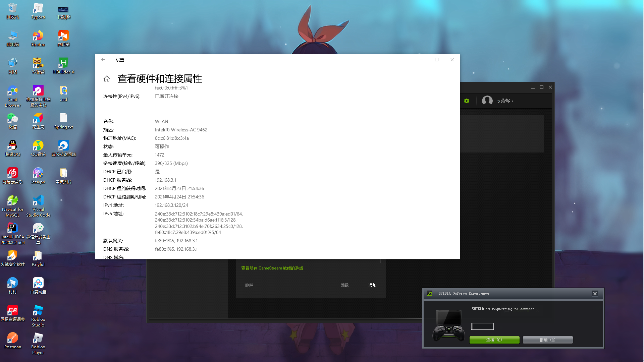Open the Visual Studio Code shortcut

tap(38, 201)
